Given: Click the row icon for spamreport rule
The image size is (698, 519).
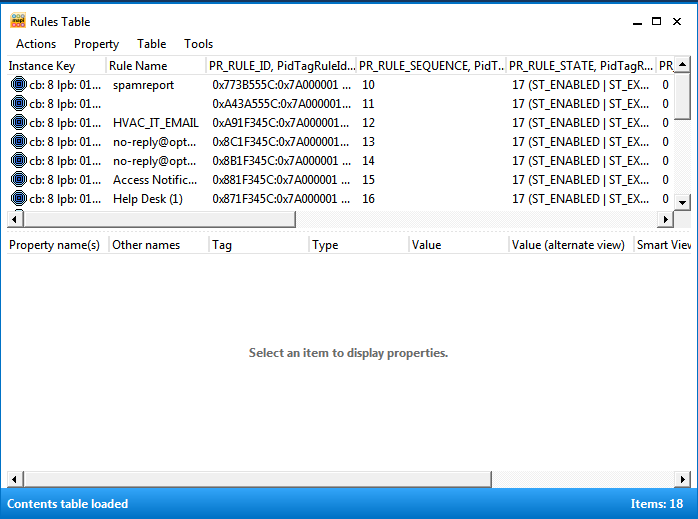Looking at the screenshot, I should tap(19, 84).
